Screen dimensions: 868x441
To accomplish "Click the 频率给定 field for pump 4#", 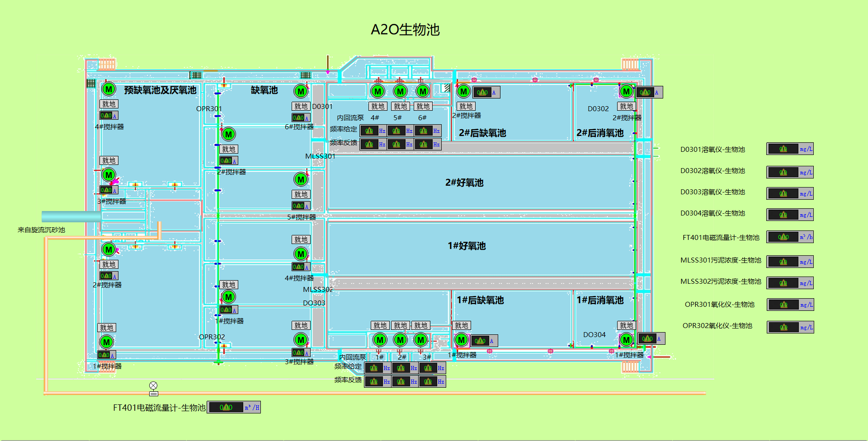I will pyautogui.click(x=373, y=131).
